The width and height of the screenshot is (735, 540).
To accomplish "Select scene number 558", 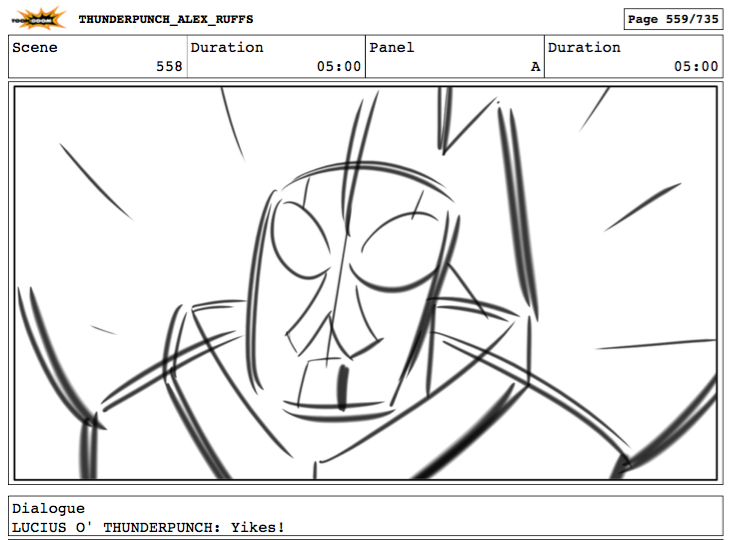I will [169, 66].
